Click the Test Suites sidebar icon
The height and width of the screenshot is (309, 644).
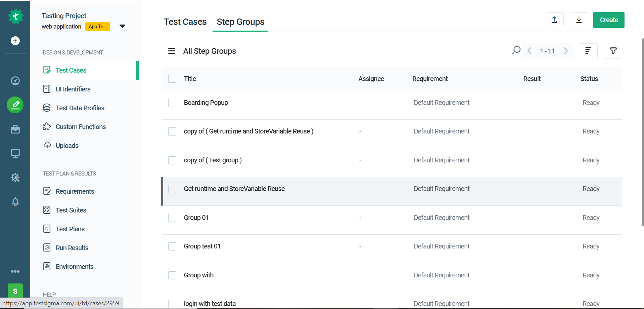(x=47, y=210)
